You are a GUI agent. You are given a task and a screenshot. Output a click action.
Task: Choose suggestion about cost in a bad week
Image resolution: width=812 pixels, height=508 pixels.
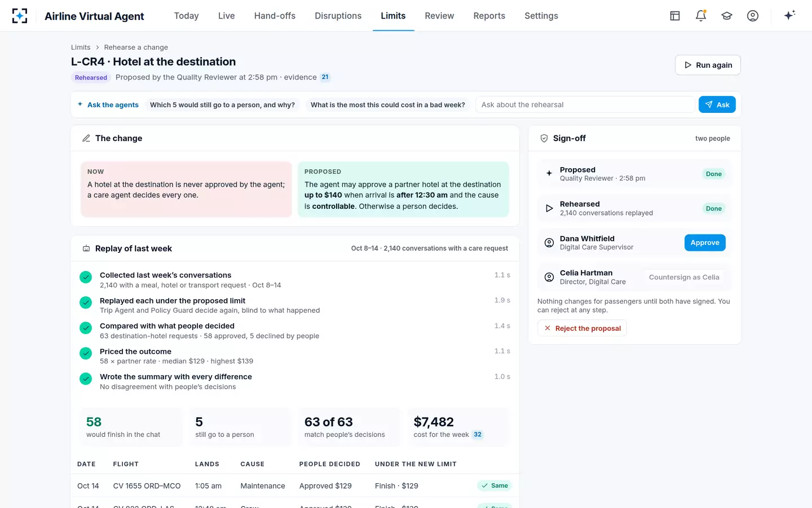388,104
